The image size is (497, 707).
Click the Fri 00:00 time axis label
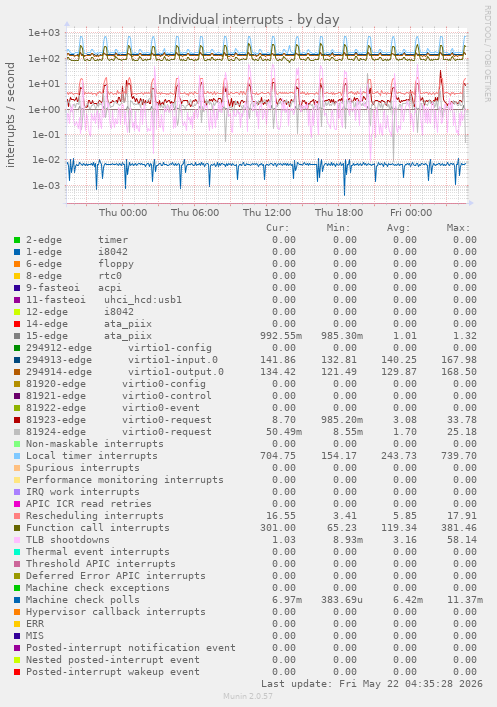click(411, 212)
